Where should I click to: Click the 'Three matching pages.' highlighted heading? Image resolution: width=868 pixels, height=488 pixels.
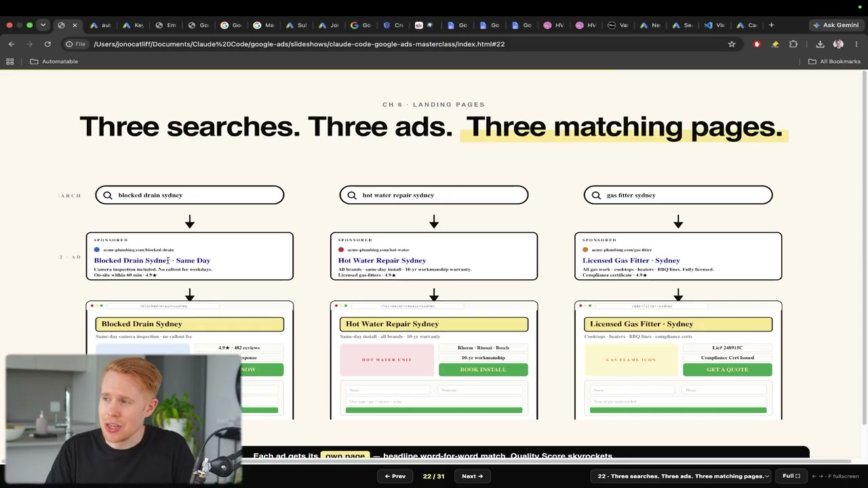point(624,127)
